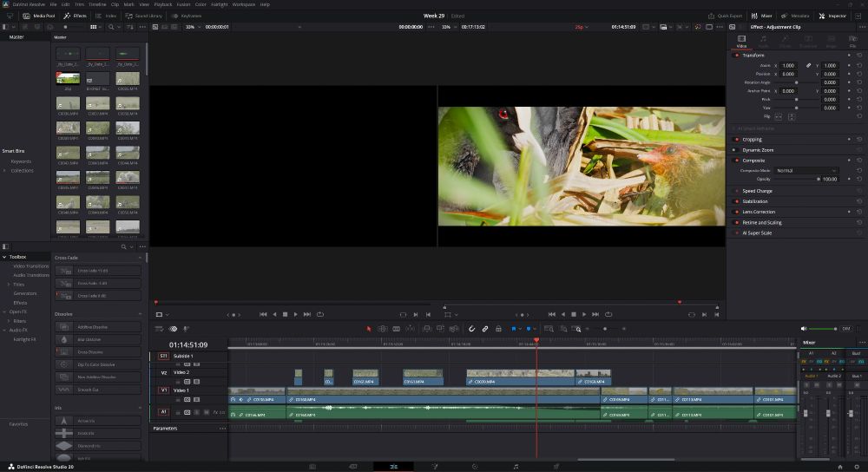Open the Fusion menu
This screenshot has height=472, width=868.
tap(183, 4)
